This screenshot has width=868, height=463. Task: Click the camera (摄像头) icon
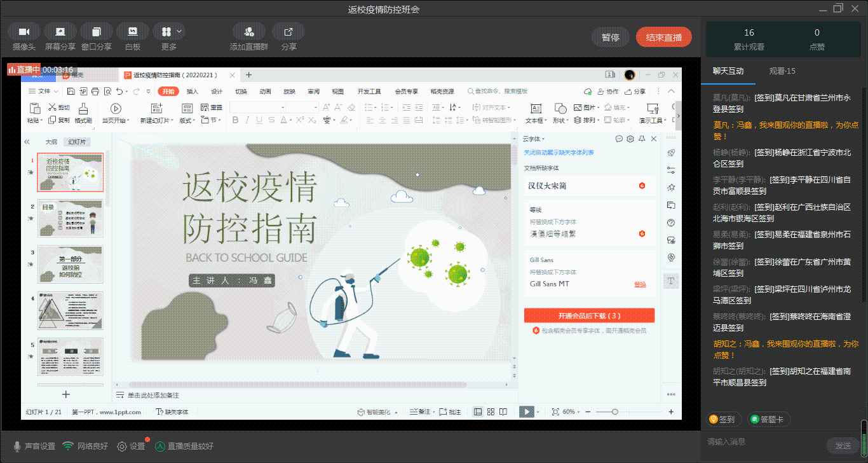(24, 32)
